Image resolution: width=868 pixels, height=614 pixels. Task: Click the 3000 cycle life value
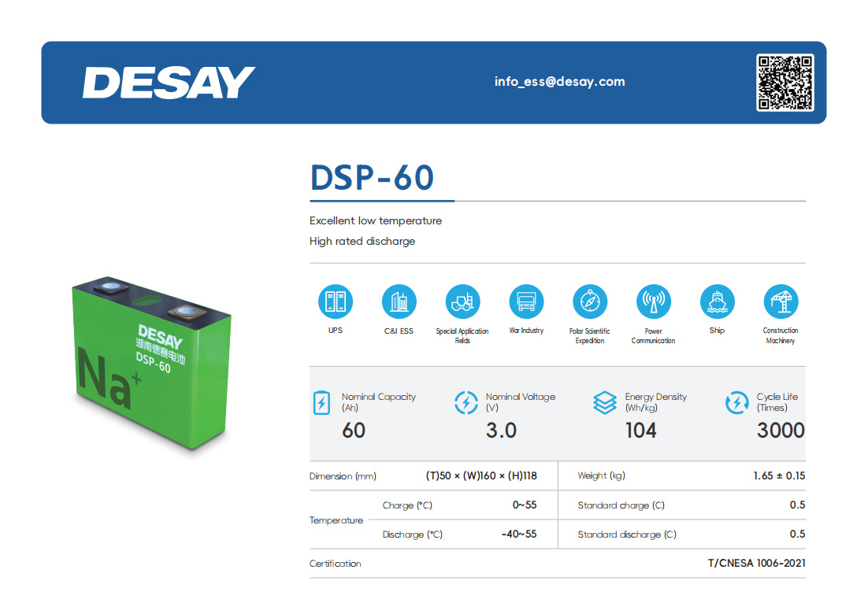tap(780, 431)
